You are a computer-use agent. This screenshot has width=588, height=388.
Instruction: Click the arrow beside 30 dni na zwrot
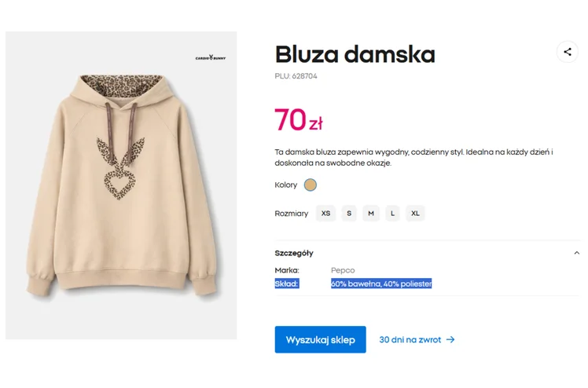coord(450,340)
